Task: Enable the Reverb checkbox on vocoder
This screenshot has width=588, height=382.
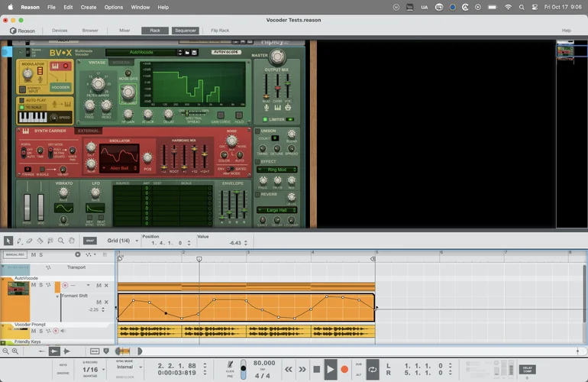Action: (x=257, y=194)
